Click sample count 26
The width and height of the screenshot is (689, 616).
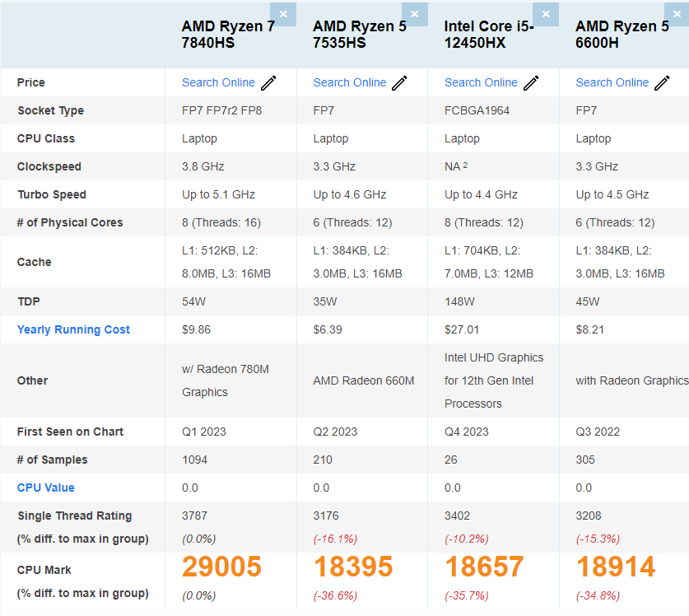point(451,460)
